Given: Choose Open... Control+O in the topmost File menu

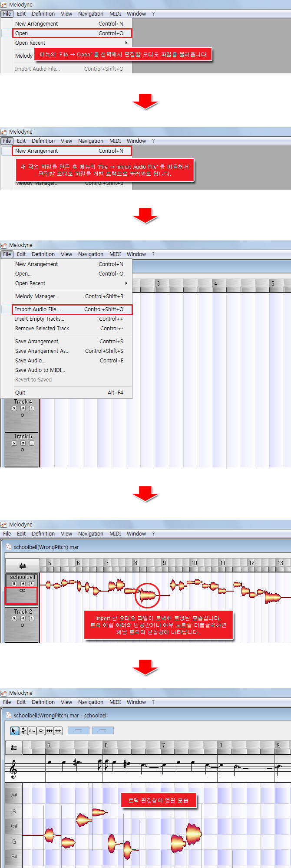Looking at the screenshot, I should [66, 33].
